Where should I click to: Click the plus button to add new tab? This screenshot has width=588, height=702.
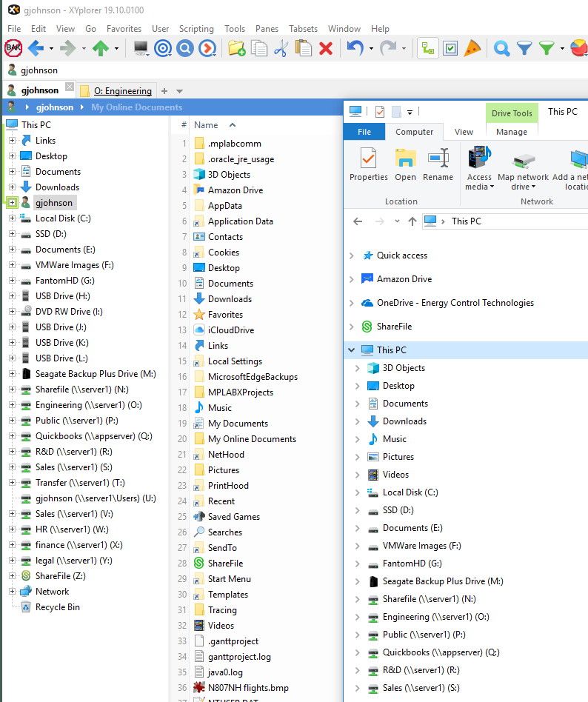[x=164, y=91]
